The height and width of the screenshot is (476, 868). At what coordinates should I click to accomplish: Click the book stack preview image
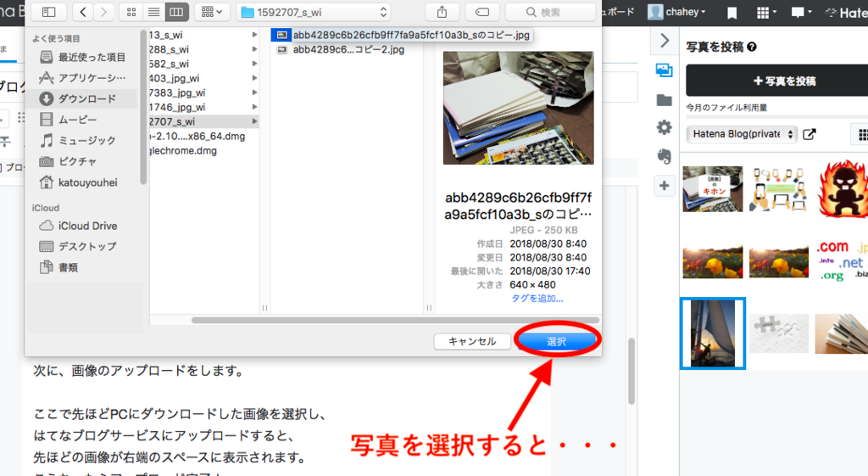pos(518,108)
